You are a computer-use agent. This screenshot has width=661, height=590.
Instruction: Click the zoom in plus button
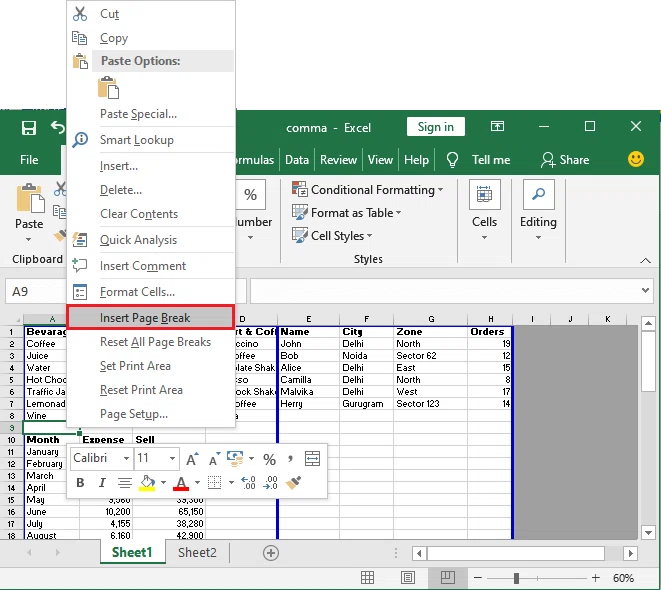(595, 578)
